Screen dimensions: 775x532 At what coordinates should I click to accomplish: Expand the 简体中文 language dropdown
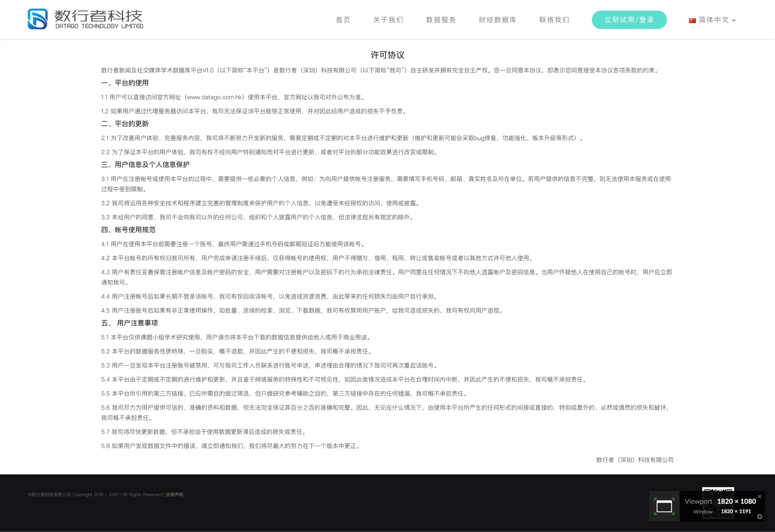(712, 20)
